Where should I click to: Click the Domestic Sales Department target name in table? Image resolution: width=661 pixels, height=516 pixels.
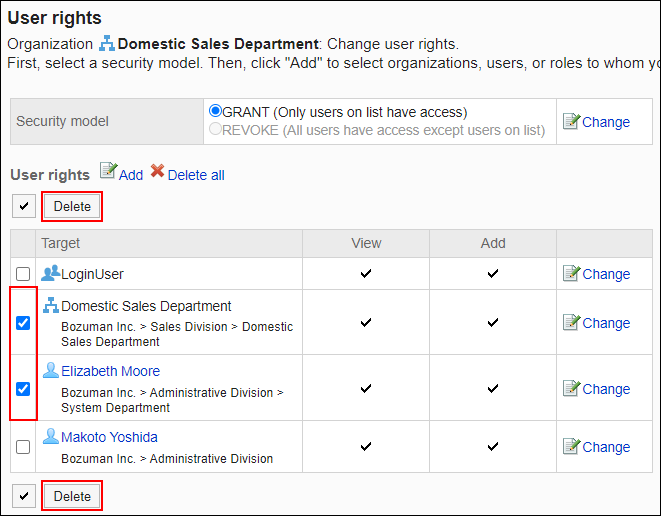click(146, 306)
